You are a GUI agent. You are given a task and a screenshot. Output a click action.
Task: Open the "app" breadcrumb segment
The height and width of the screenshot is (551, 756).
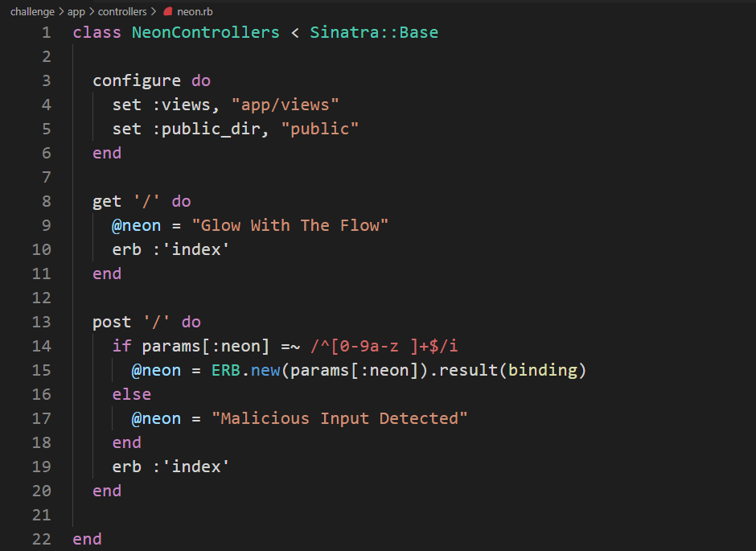[76, 12]
